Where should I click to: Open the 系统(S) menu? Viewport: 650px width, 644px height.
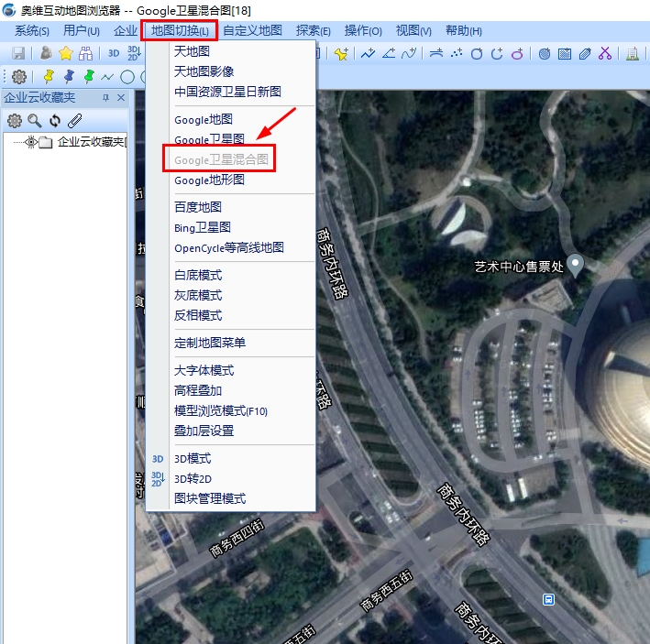[32, 31]
